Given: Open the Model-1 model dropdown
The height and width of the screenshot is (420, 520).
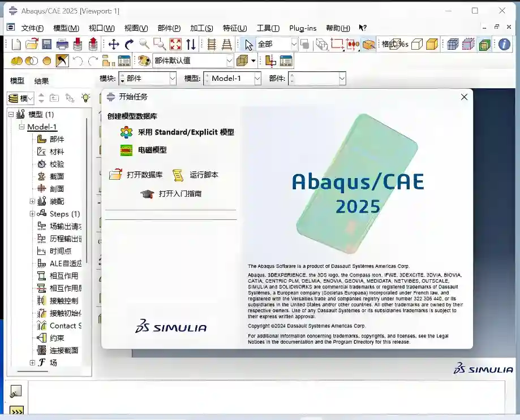Looking at the screenshot, I should coord(232,79).
